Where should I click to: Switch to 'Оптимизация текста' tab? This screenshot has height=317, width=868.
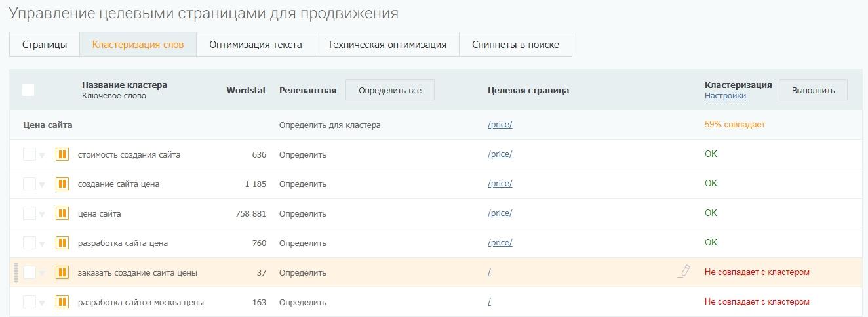[x=256, y=45]
